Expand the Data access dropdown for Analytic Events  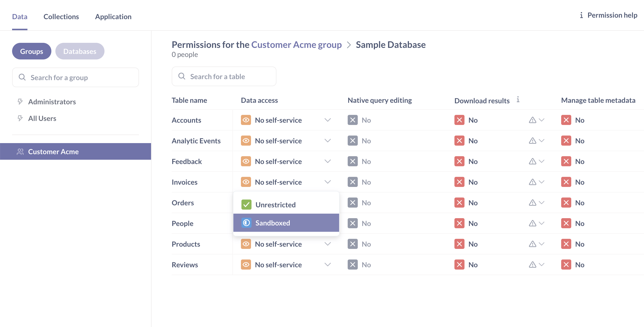point(327,141)
